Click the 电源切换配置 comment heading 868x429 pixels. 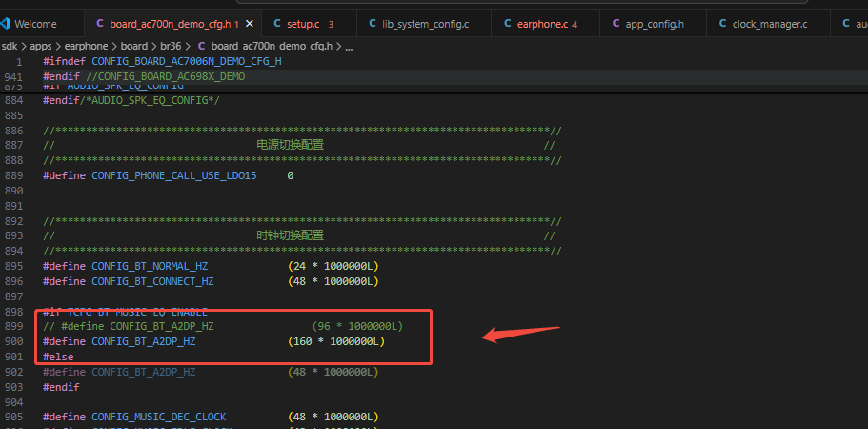coord(290,146)
